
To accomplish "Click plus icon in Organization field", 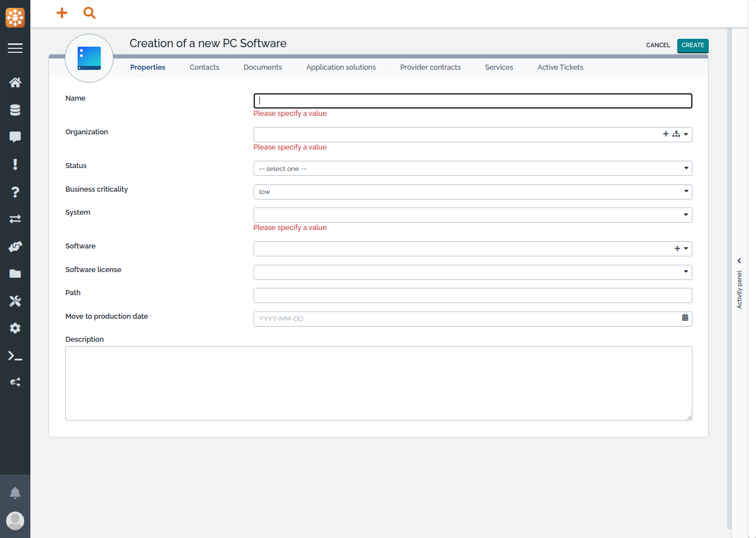I will coord(665,134).
